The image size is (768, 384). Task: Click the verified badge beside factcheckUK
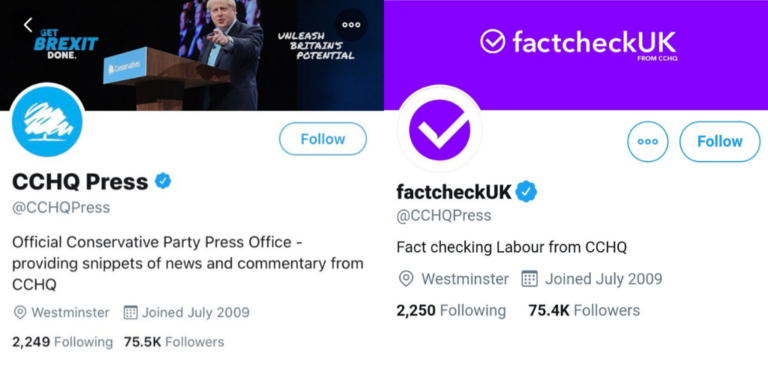point(526,192)
